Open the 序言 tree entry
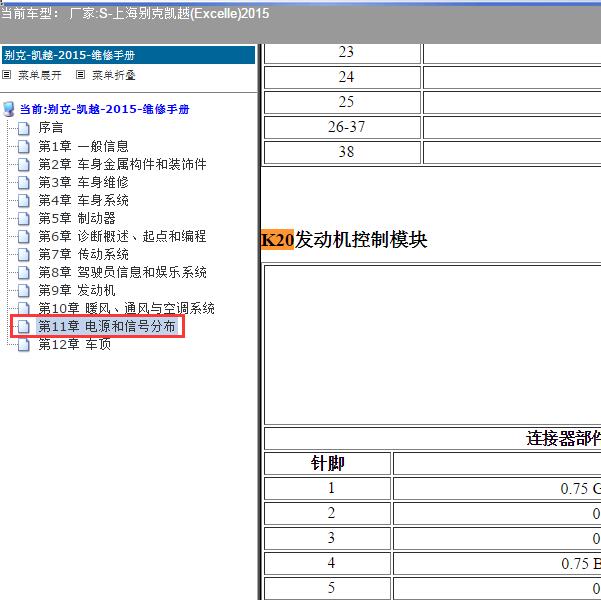601x600 pixels. pos(51,128)
